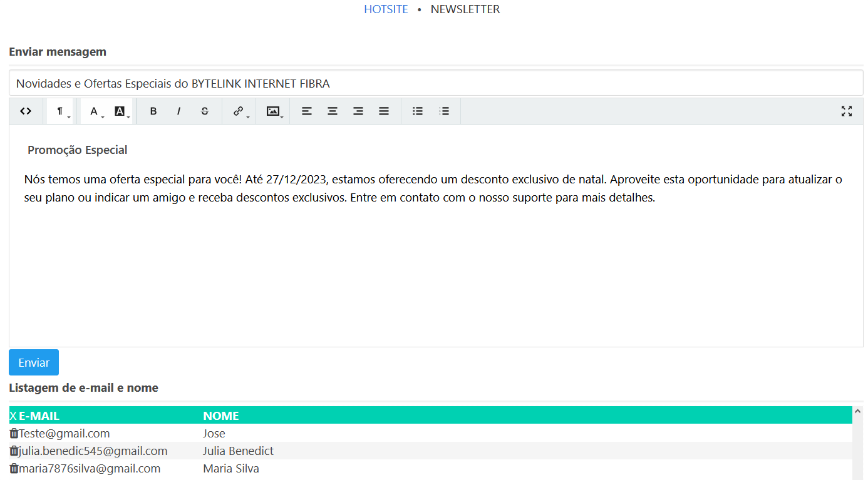Open the text color dropdown
868x480 pixels.
[95, 111]
